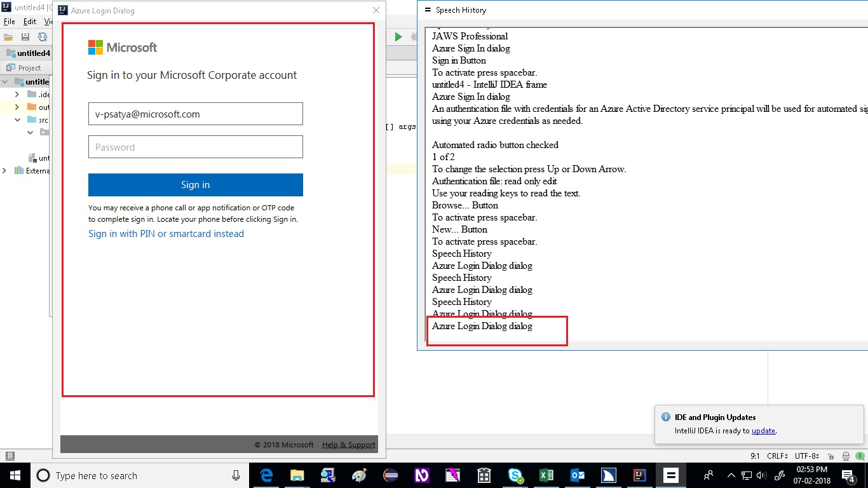Image resolution: width=868 pixels, height=488 pixels.
Task: Toggle the read-only lock icon in status bar
Action: 831,456
